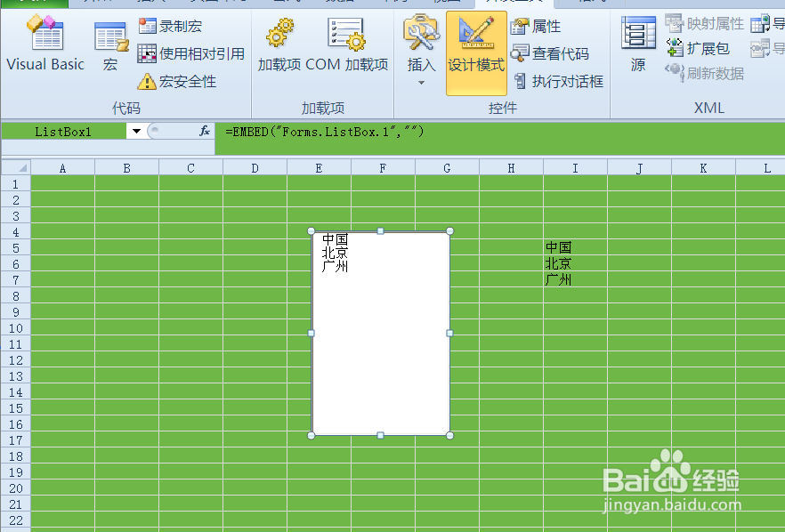The width and height of the screenshot is (785, 532).
Task: Click cell I5 containing 中国
Action: click(x=575, y=247)
